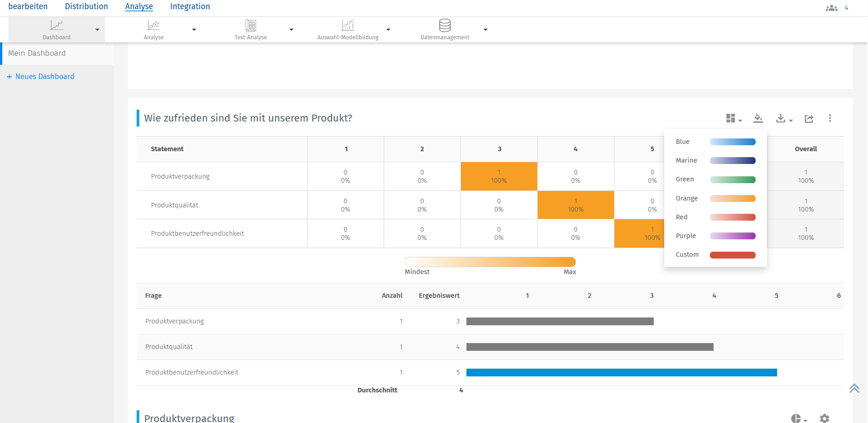Expand the download options dropdown
This screenshot has height=423, width=868.
pyautogui.click(x=784, y=119)
